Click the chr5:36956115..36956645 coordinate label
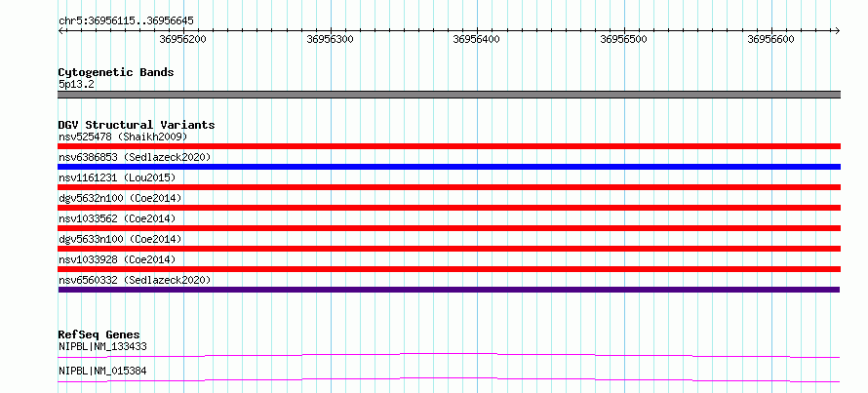Image resolution: width=868 pixels, height=393 pixels. (126, 21)
